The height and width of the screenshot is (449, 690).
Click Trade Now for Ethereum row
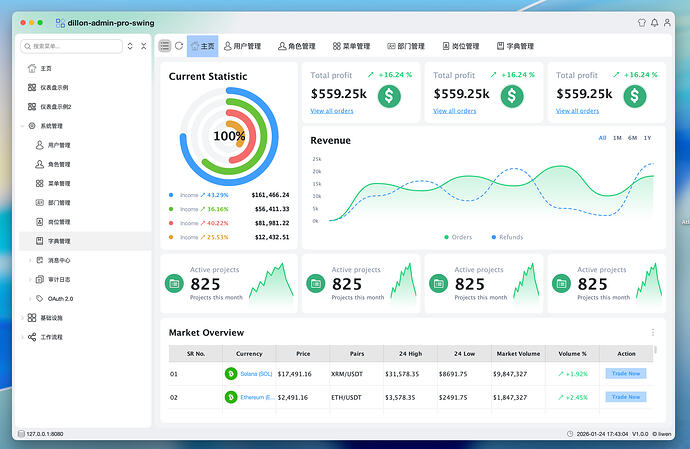[x=626, y=397]
